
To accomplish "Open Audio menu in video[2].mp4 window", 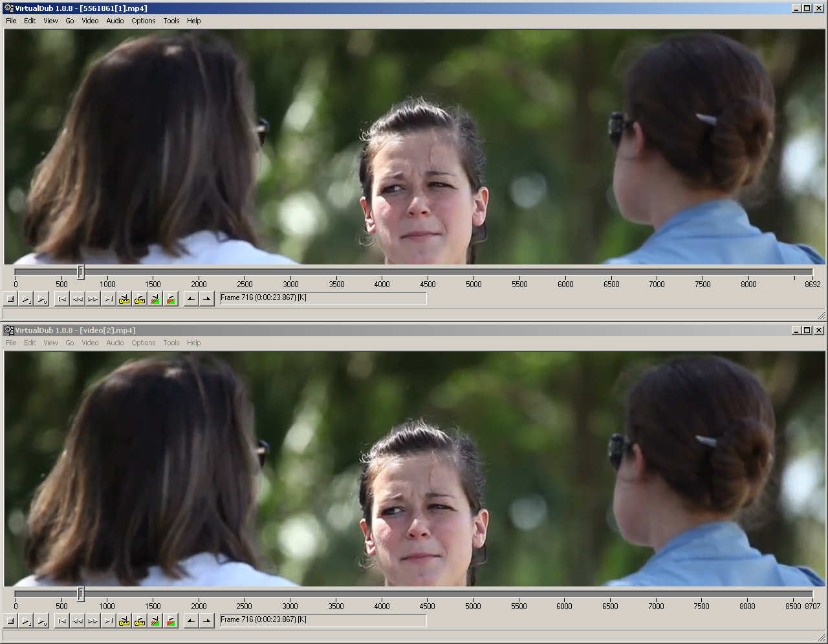I will [115, 343].
